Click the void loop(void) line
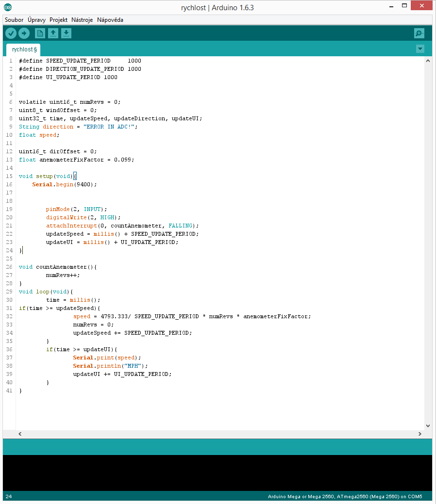The height and width of the screenshot is (504, 436). point(46,292)
